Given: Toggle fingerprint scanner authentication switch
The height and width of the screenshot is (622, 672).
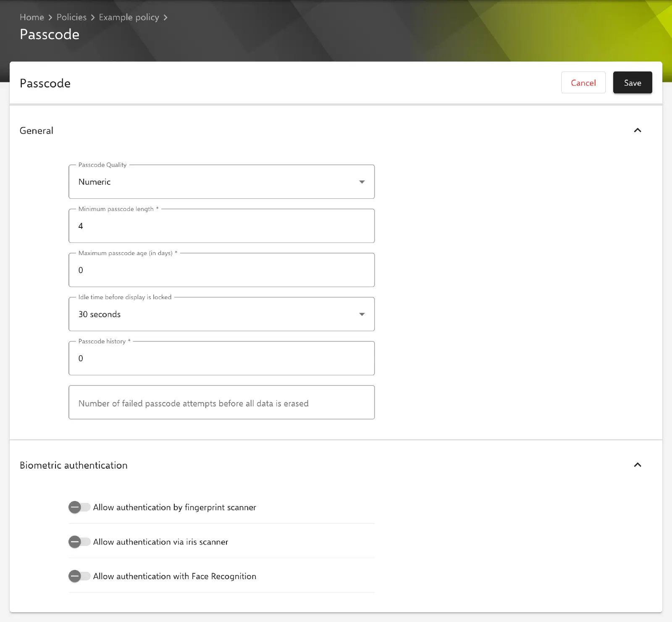Looking at the screenshot, I should 79,507.
